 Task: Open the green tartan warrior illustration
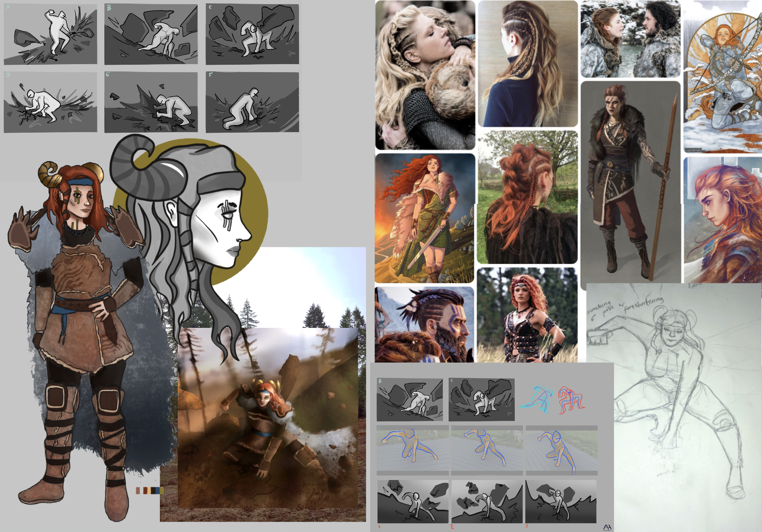424,218
